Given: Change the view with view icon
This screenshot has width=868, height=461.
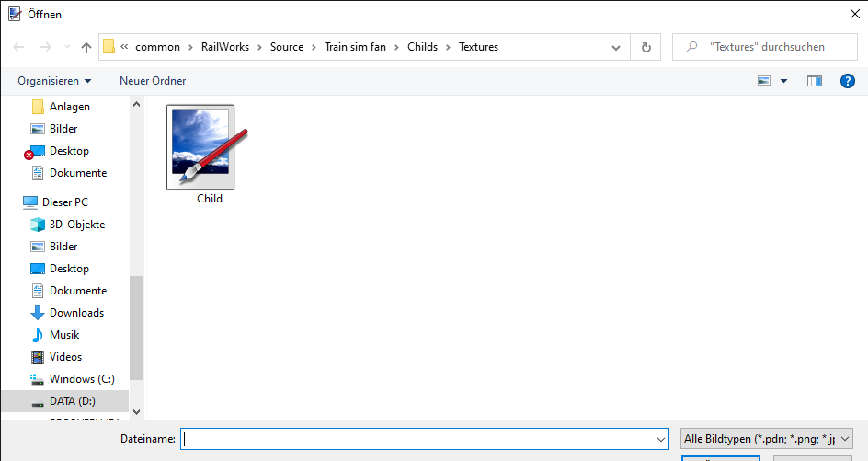Looking at the screenshot, I should tap(764, 81).
